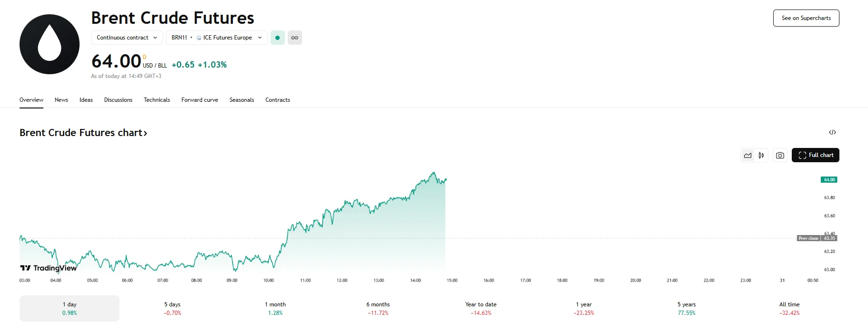Open the News tab
This screenshot has height=333, width=868.
(x=61, y=100)
